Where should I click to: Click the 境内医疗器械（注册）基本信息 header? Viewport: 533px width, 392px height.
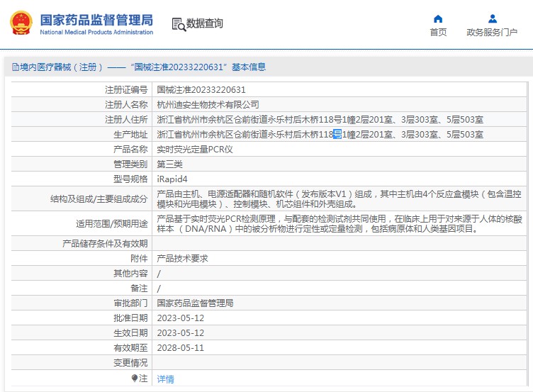point(139,67)
